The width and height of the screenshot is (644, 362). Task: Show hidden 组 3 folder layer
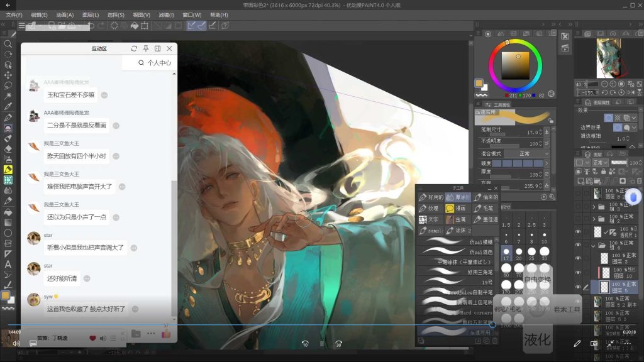coord(578,206)
